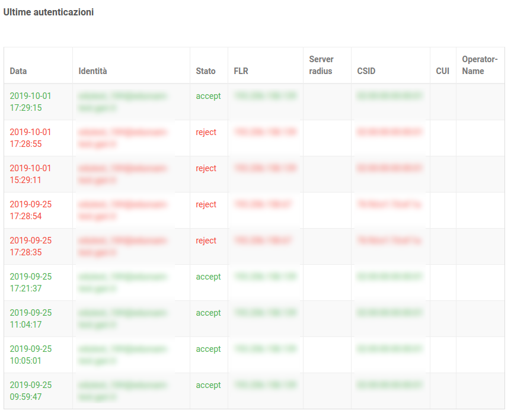511x420 pixels.
Task: Select the 2019-10-01 15:29:11 date cell
Action: 31,174
